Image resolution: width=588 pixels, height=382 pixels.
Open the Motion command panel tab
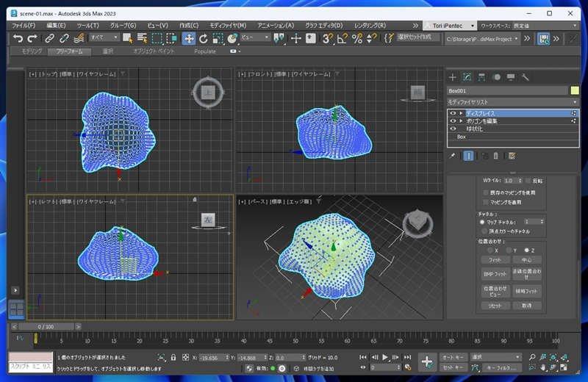(496, 77)
